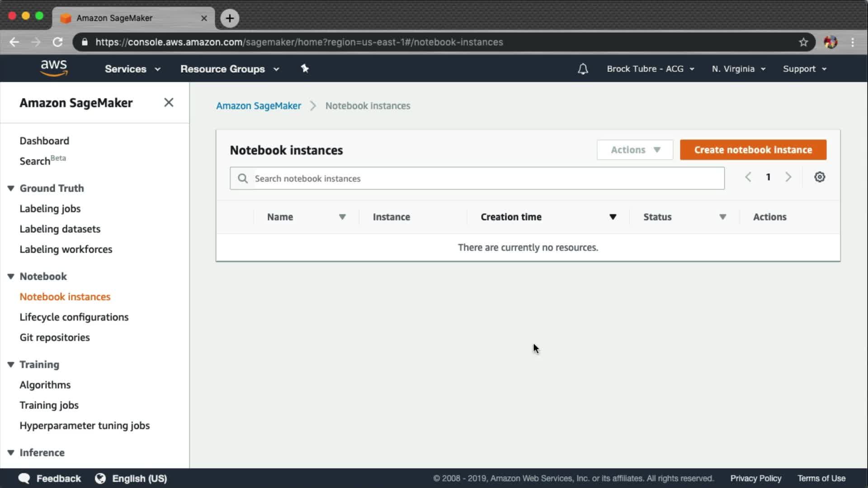Open the Actions dropdown

(635, 150)
